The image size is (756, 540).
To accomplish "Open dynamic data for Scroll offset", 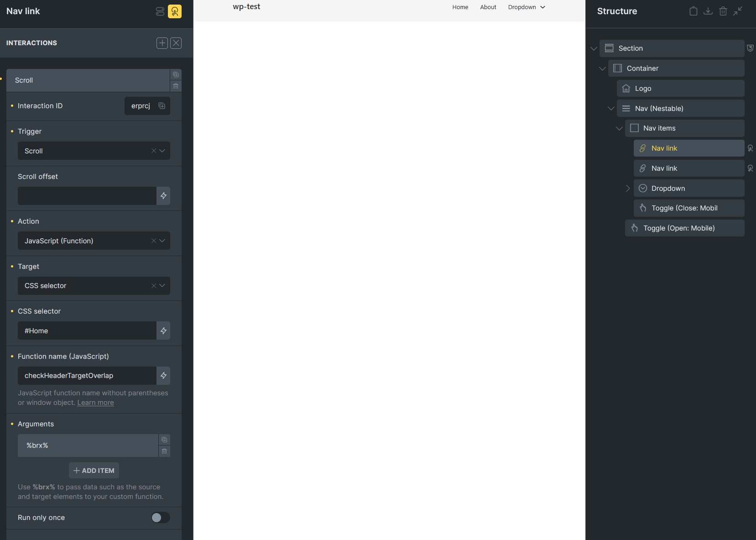I will click(163, 196).
